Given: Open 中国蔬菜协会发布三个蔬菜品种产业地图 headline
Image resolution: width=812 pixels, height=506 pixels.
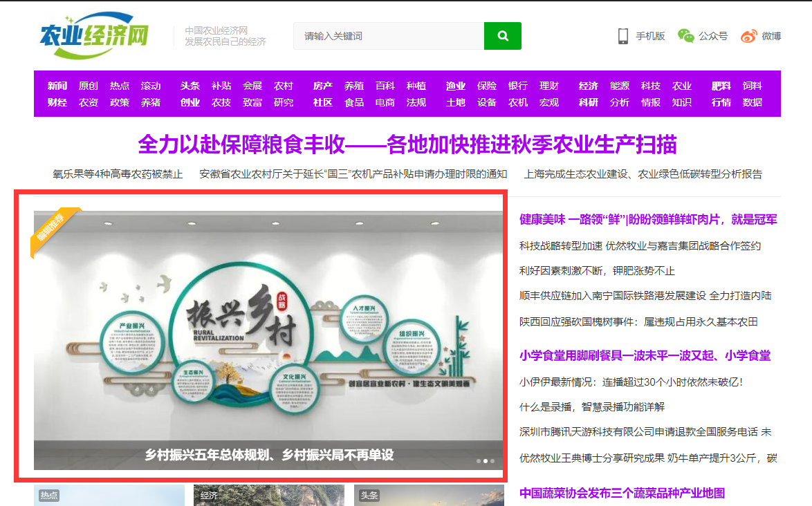Looking at the screenshot, I should [622, 493].
